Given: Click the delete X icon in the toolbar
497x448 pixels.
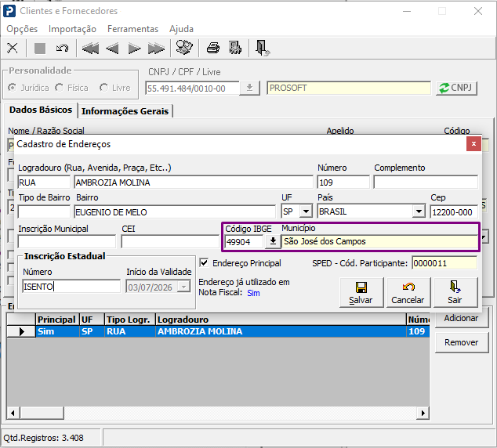Looking at the screenshot, I should [x=13, y=48].
